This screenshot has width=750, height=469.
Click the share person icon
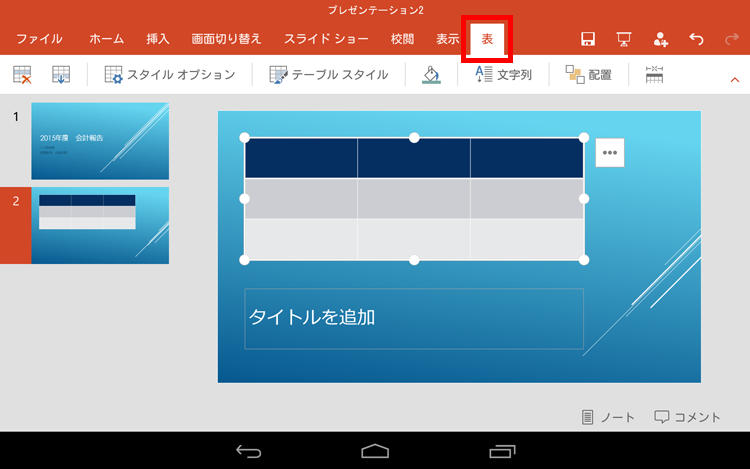point(660,40)
